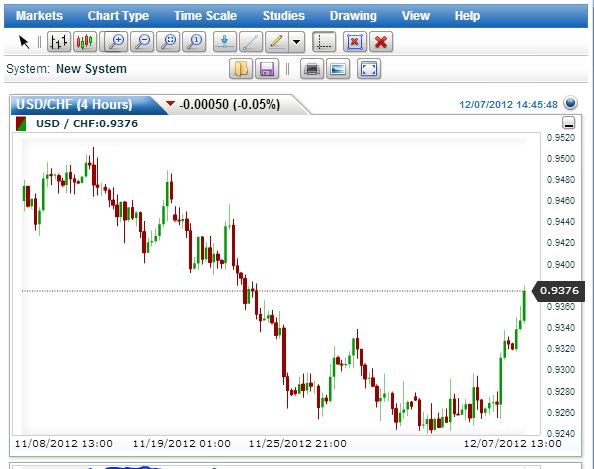Viewport: 594px width, 469px height.
Task: Reset zoom to 1:1 magnifier
Action: [194, 42]
